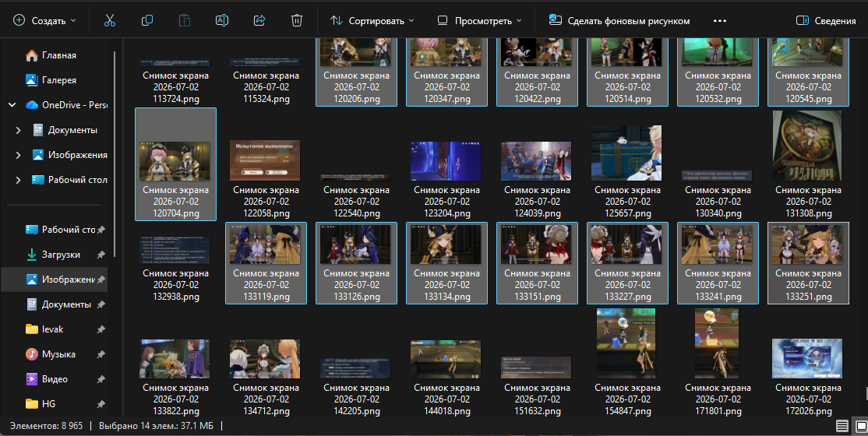This screenshot has width=868, height=436.
Task: Select screenshot 2026-07-02 120206.png
Action: pos(357,72)
